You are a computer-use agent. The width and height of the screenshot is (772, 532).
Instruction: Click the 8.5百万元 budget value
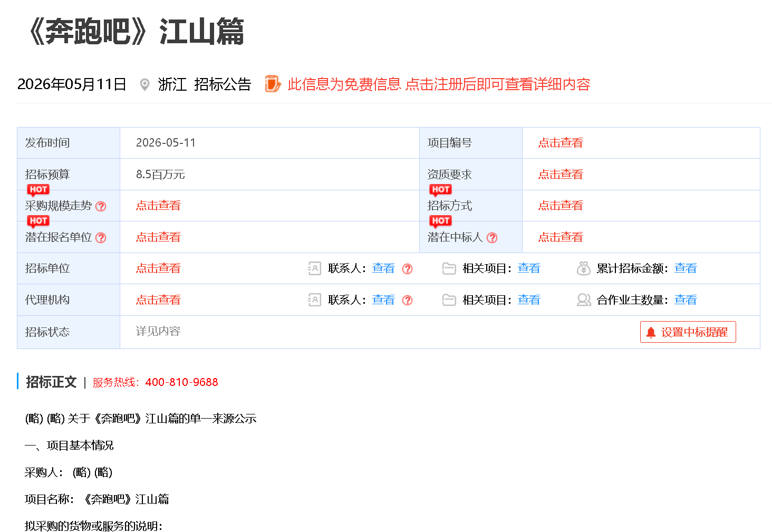[x=160, y=175]
